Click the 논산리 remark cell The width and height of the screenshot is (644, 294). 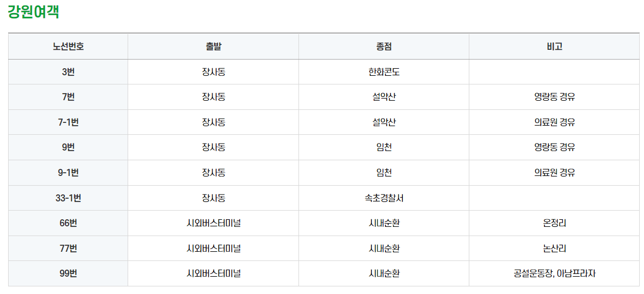click(554, 248)
